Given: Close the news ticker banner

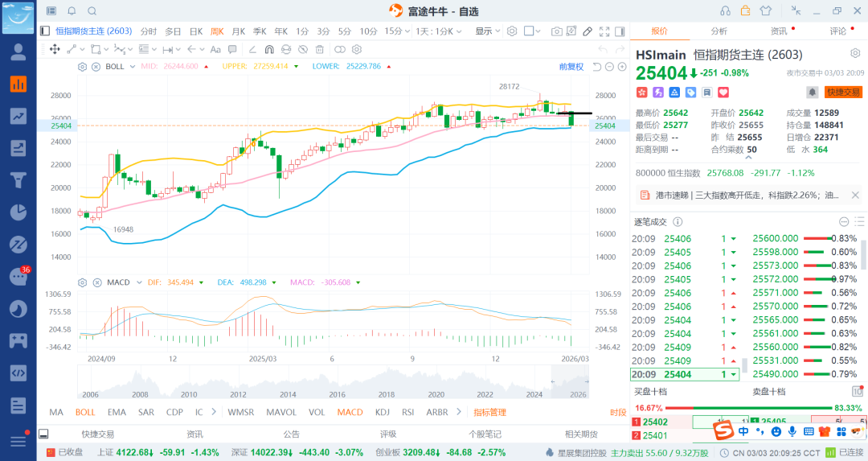Looking at the screenshot, I should [x=855, y=195].
